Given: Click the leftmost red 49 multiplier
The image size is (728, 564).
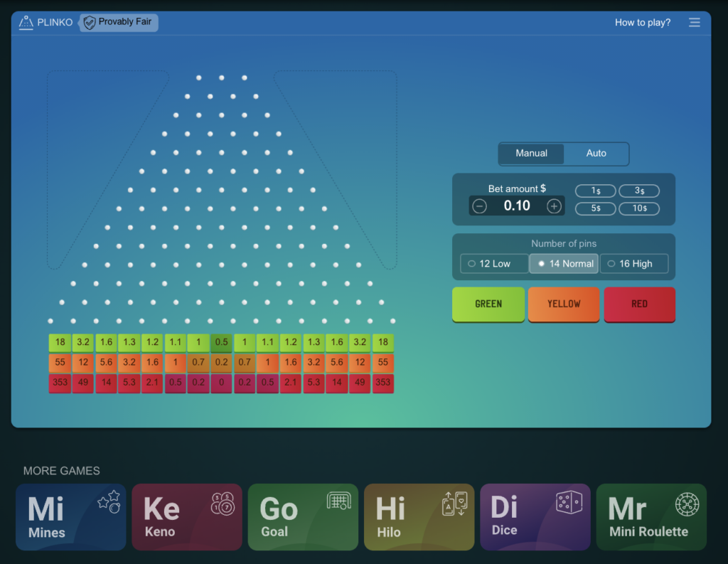Looking at the screenshot, I should [x=83, y=383].
